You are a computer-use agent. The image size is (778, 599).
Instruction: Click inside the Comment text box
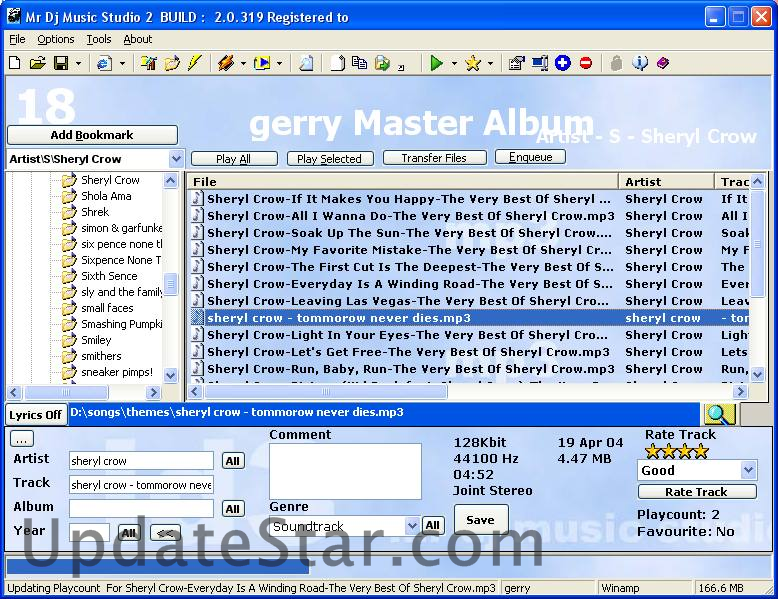(x=345, y=471)
